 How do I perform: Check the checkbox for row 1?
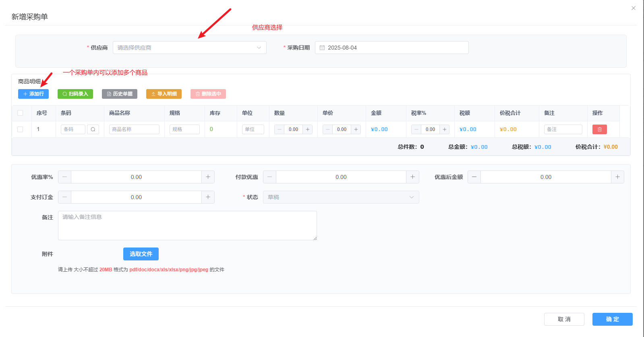click(x=20, y=129)
